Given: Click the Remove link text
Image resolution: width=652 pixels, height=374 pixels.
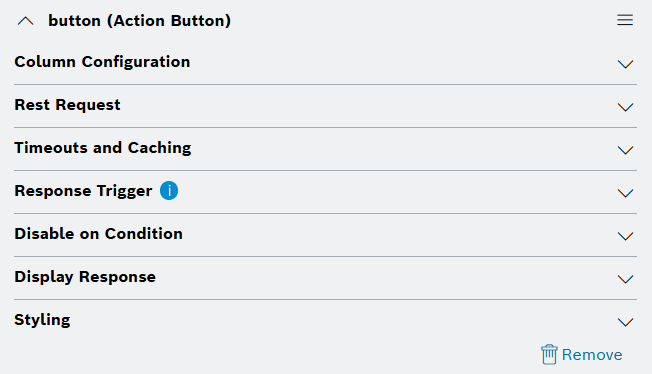Looking at the screenshot, I should [x=592, y=355].
